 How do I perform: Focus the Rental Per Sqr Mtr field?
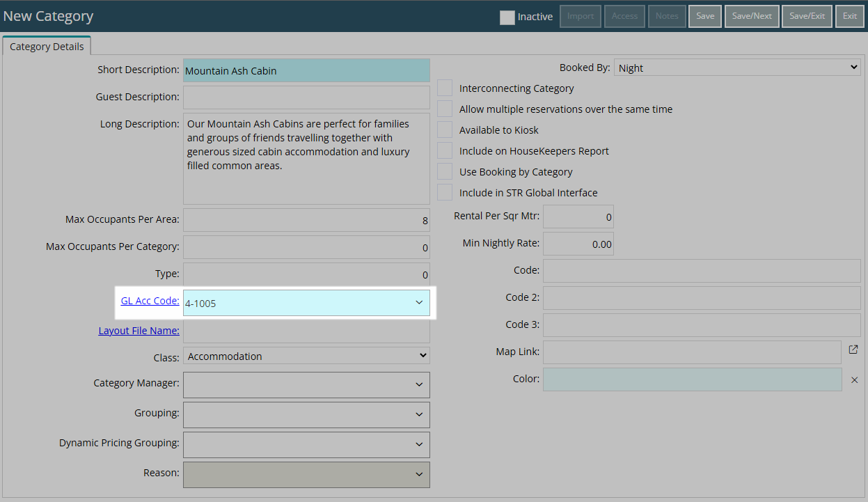[578, 217]
